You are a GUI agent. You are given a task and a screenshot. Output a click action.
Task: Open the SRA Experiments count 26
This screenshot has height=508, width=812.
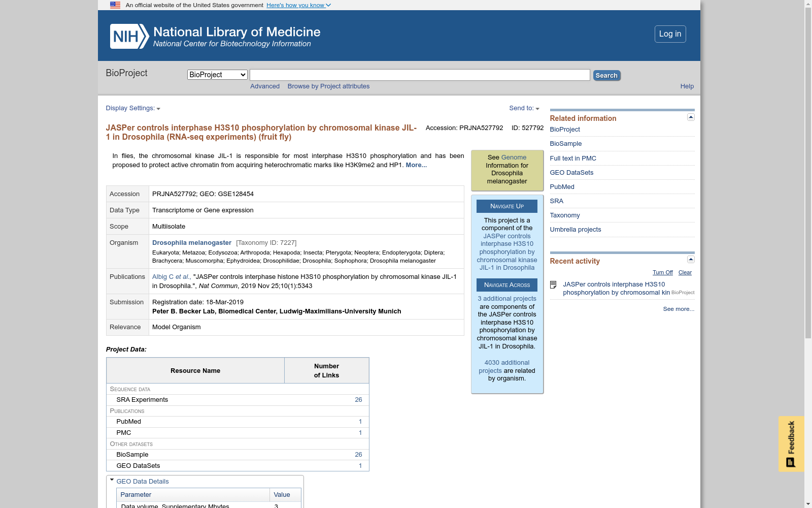click(x=358, y=400)
